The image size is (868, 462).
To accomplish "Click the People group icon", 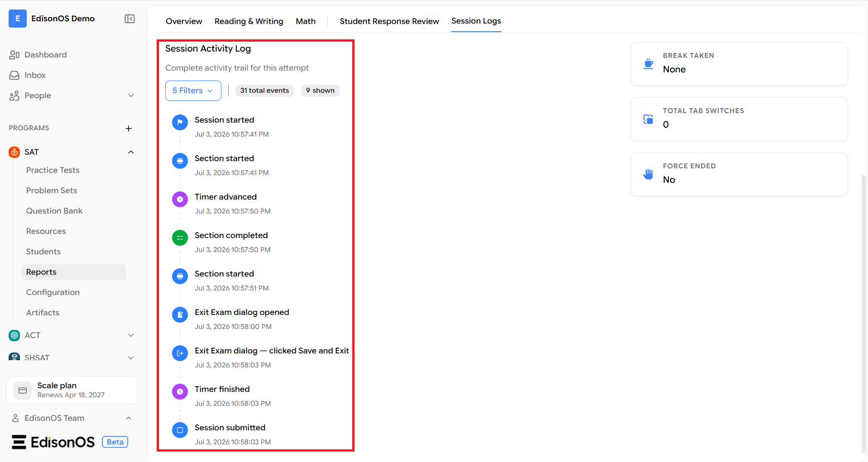I will tap(14, 95).
